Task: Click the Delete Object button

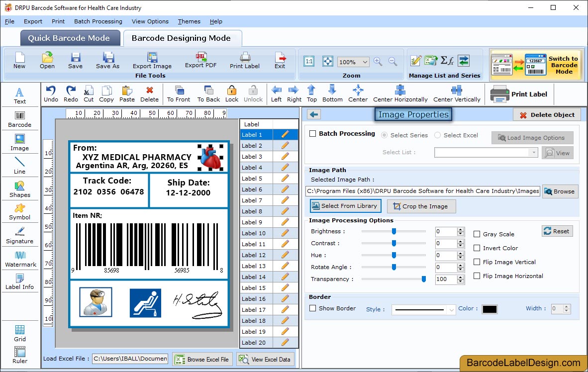Action: coord(547,115)
